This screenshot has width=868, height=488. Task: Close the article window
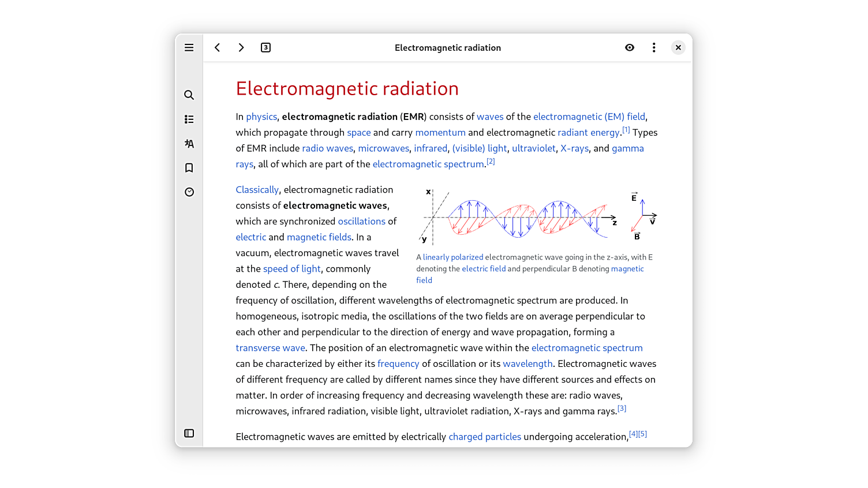pyautogui.click(x=678, y=48)
